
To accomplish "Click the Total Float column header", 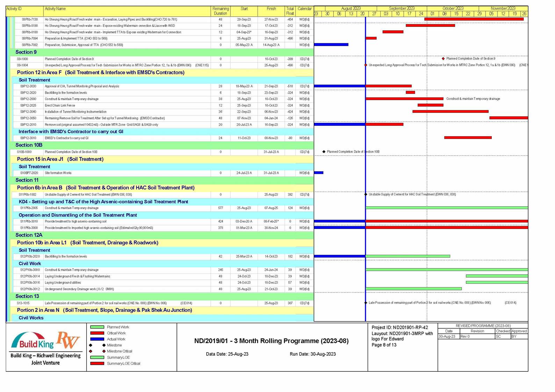I will [290, 11].
